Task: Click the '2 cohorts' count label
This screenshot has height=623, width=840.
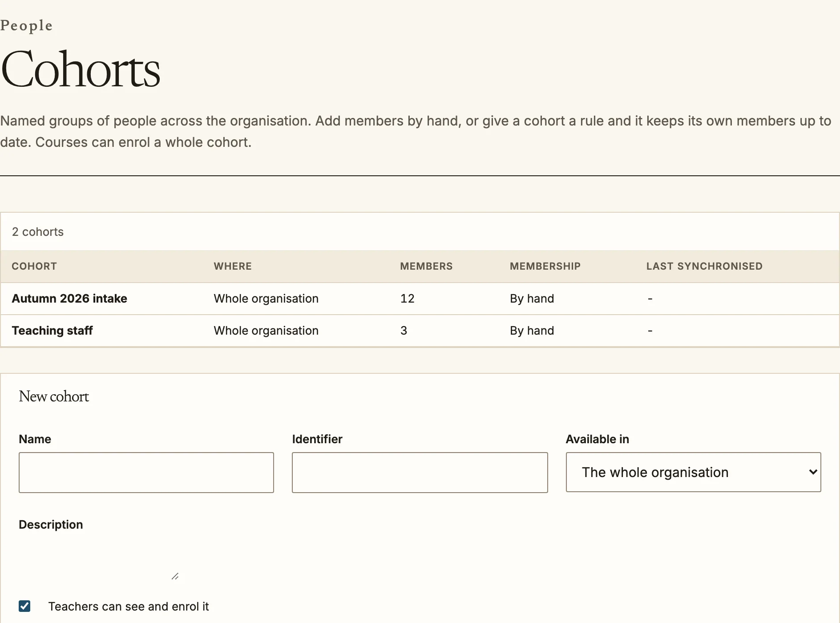Action: [x=38, y=232]
